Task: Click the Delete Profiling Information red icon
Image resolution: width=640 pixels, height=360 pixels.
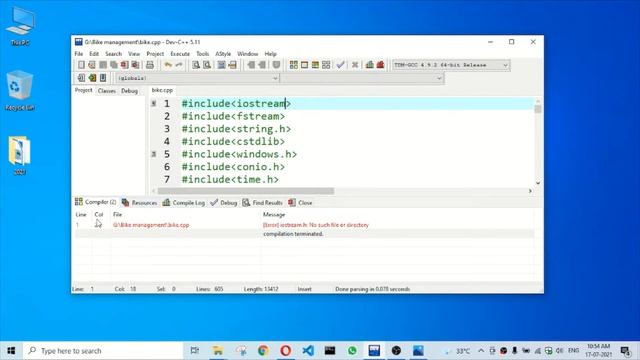Action: click(x=380, y=65)
